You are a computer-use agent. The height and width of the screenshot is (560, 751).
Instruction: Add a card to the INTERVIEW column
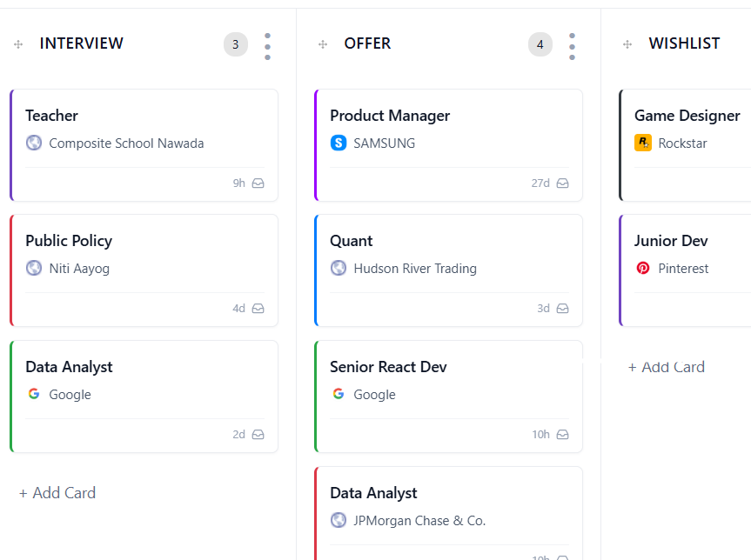point(57,493)
